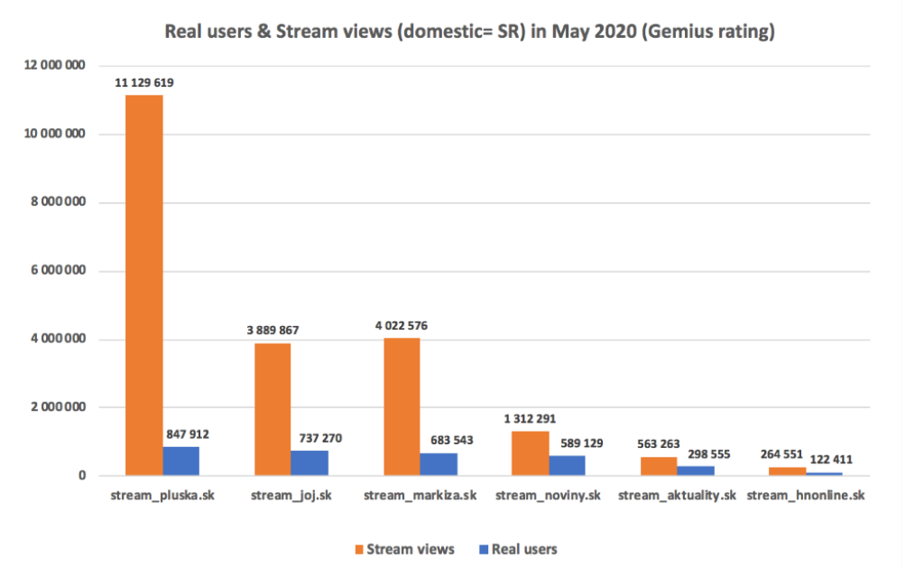Select the orange stream_hnonline.sk Stream views bar
This screenshot has height=568, width=924.
tap(787, 471)
